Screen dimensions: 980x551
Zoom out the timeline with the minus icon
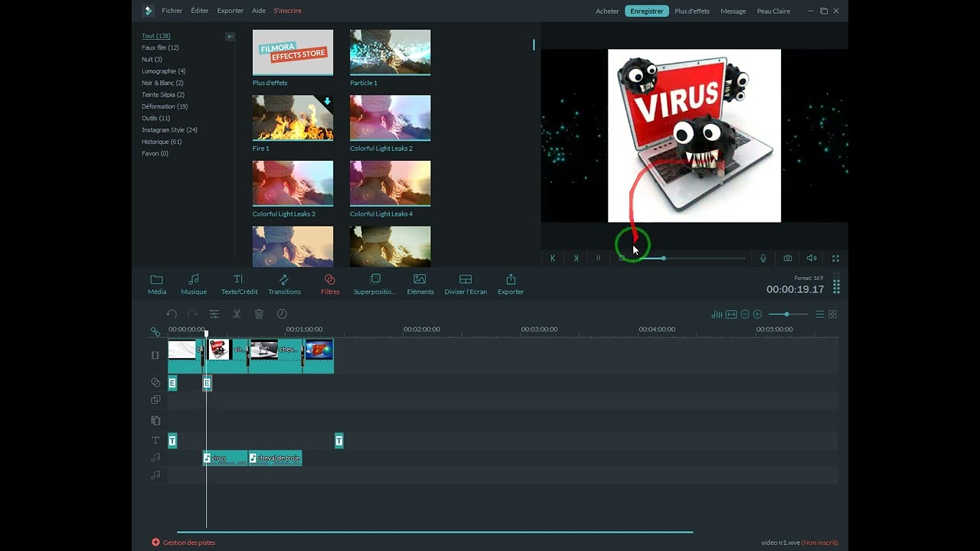click(744, 315)
